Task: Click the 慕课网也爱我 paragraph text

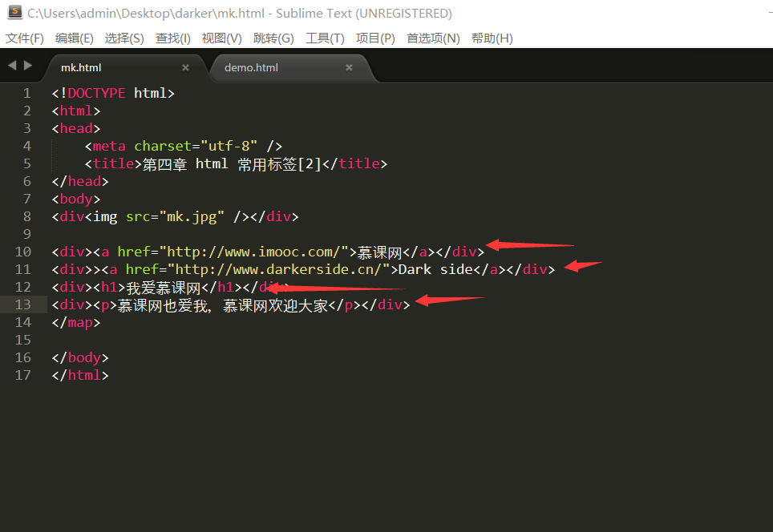Action: [162, 305]
